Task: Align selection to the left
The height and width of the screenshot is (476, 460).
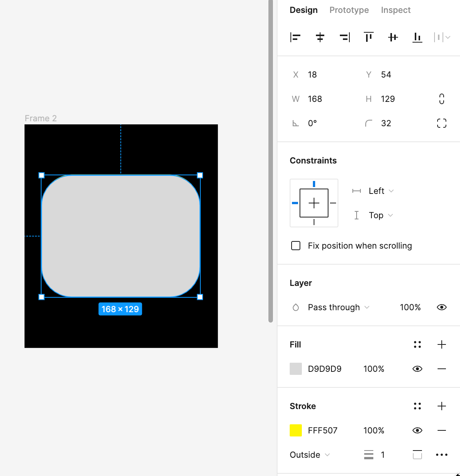Action: point(295,37)
